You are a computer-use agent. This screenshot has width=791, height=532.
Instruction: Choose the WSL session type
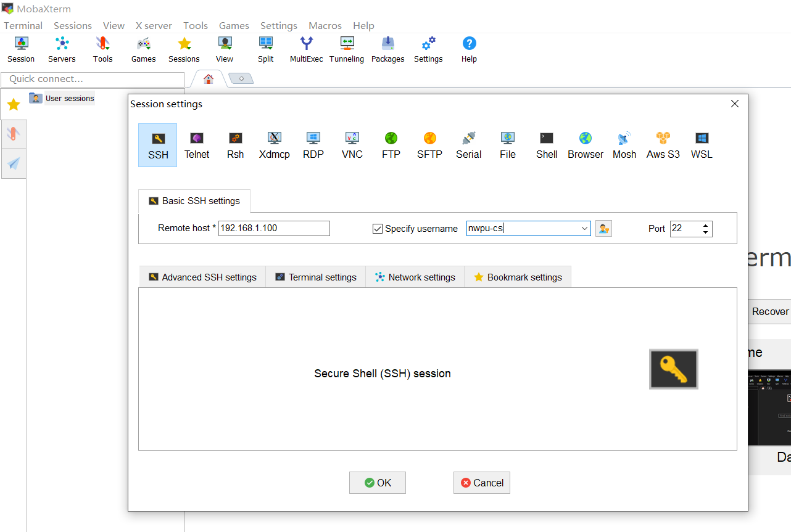pos(702,145)
